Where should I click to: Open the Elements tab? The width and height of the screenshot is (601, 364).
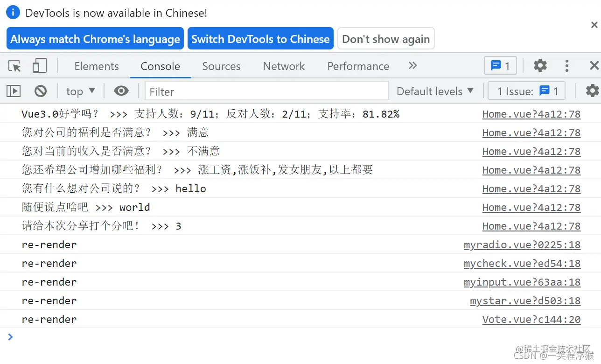[x=97, y=66]
